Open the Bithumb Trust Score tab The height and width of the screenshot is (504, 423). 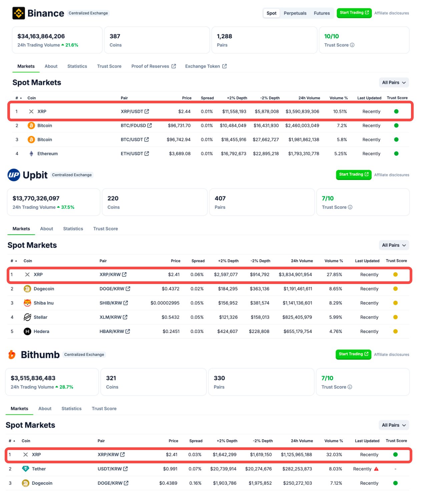tap(104, 409)
